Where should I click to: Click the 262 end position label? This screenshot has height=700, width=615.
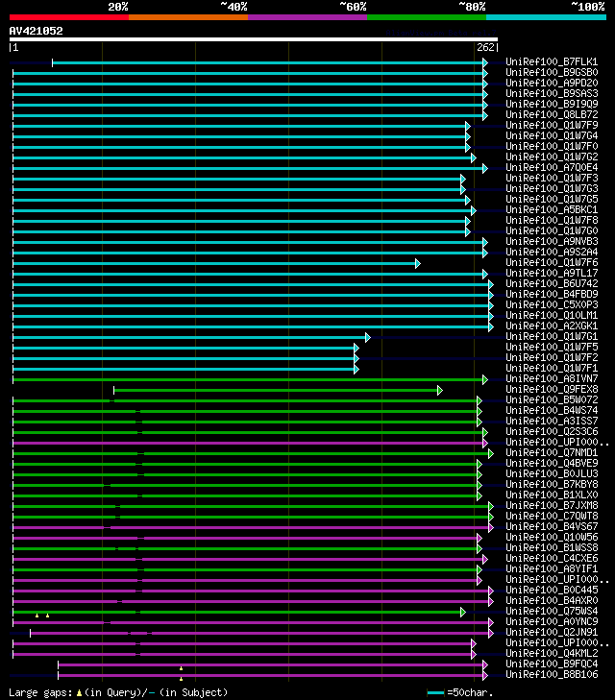coord(485,47)
